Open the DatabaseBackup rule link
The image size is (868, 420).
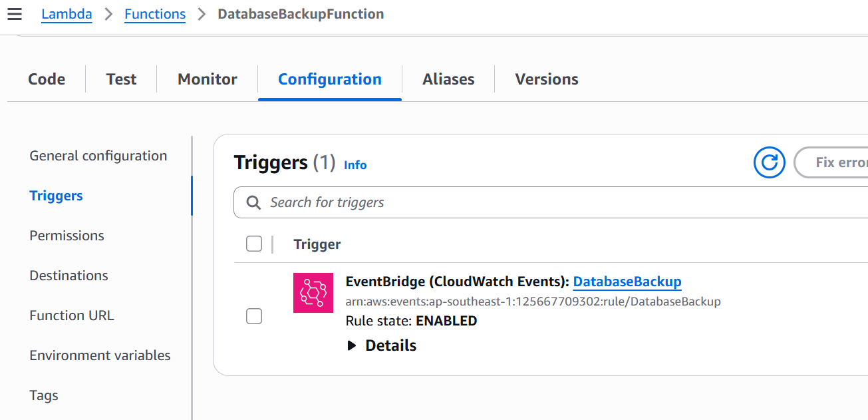[x=627, y=282]
